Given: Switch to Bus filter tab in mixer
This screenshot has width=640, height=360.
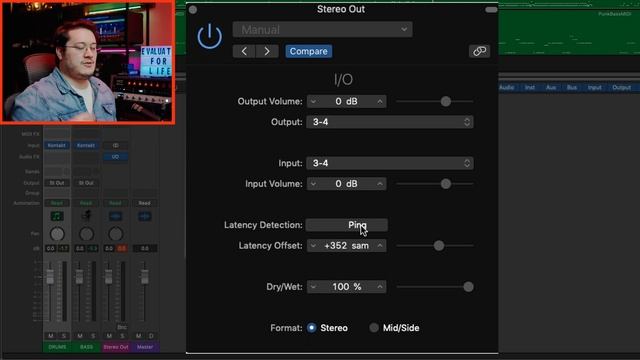Looking at the screenshot, I should [x=572, y=87].
